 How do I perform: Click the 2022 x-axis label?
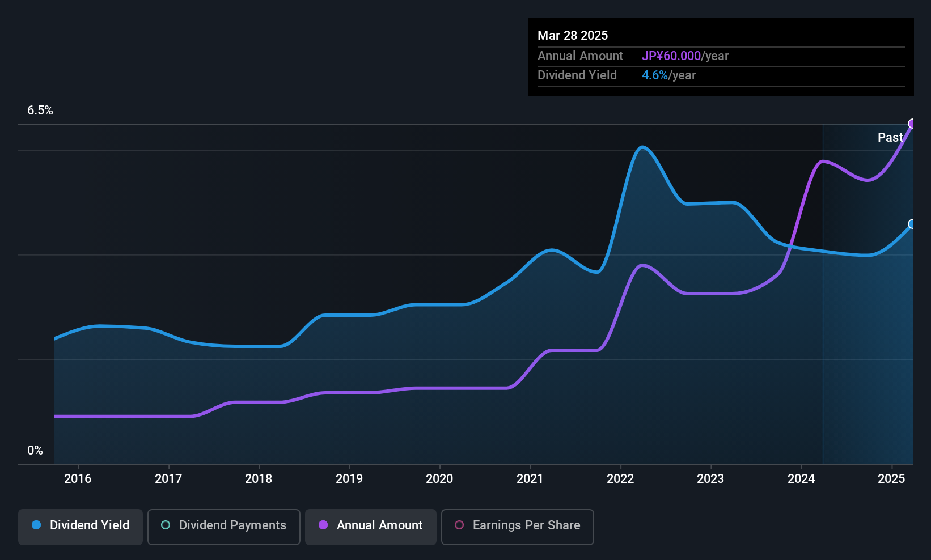click(620, 479)
